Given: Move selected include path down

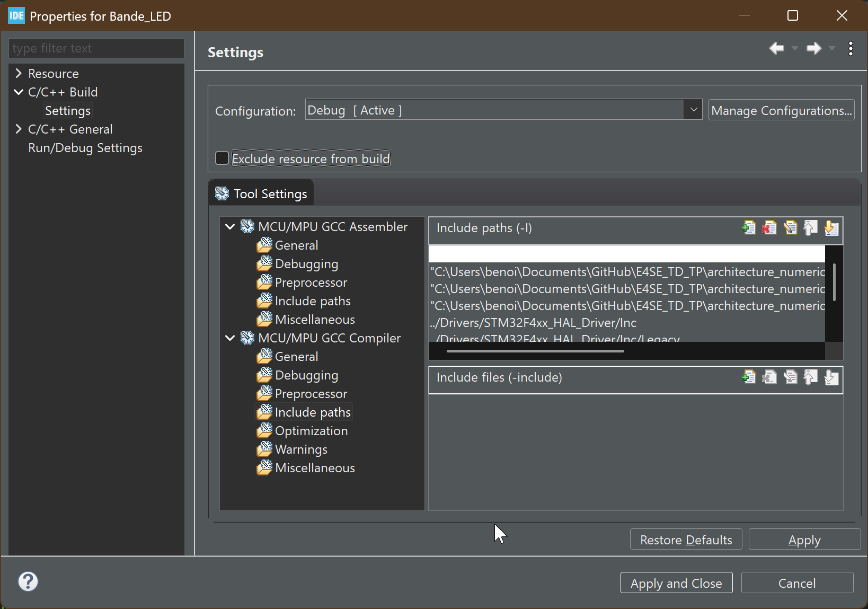Looking at the screenshot, I should (831, 228).
